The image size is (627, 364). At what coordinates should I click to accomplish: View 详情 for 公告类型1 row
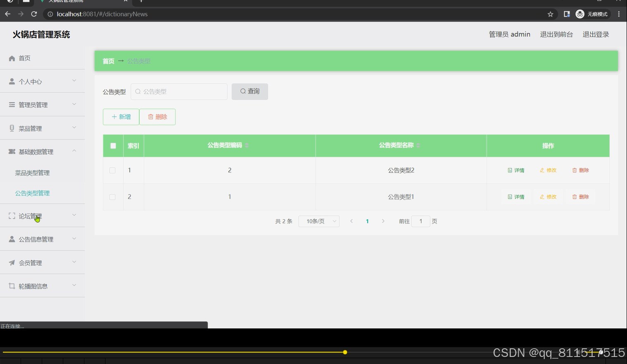pyautogui.click(x=516, y=197)
